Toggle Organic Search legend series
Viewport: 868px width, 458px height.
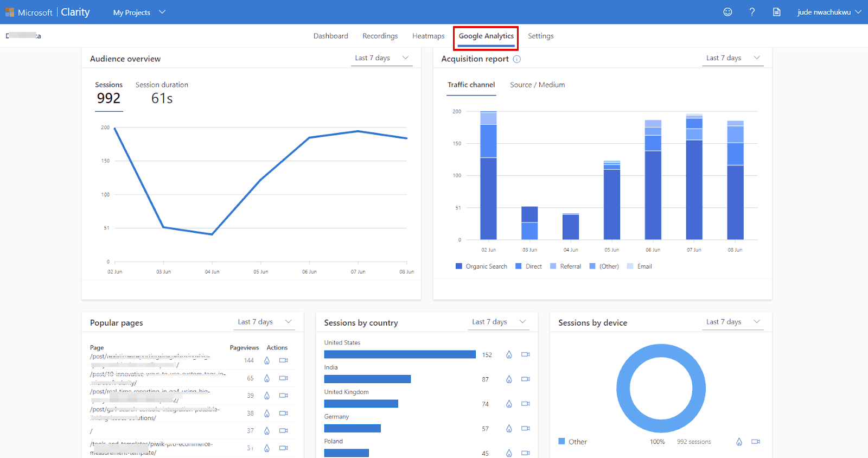481,266
